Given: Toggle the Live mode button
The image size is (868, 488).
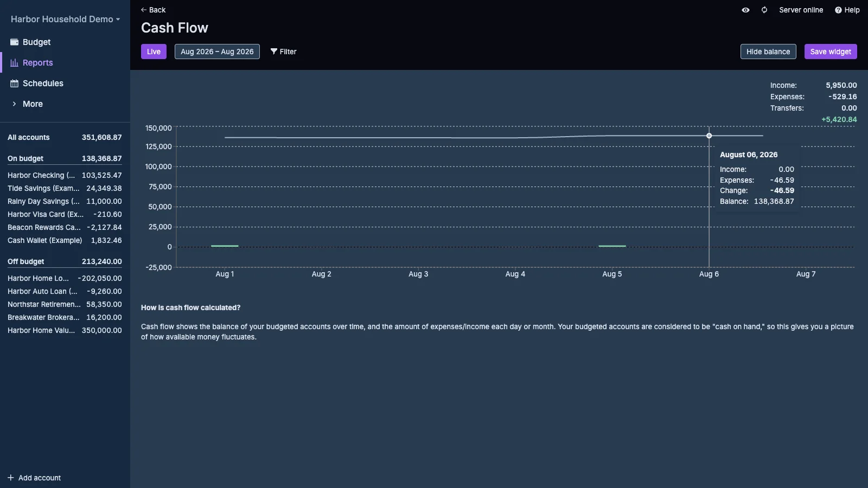Looking at the screenshot, I should click(154, 52).
